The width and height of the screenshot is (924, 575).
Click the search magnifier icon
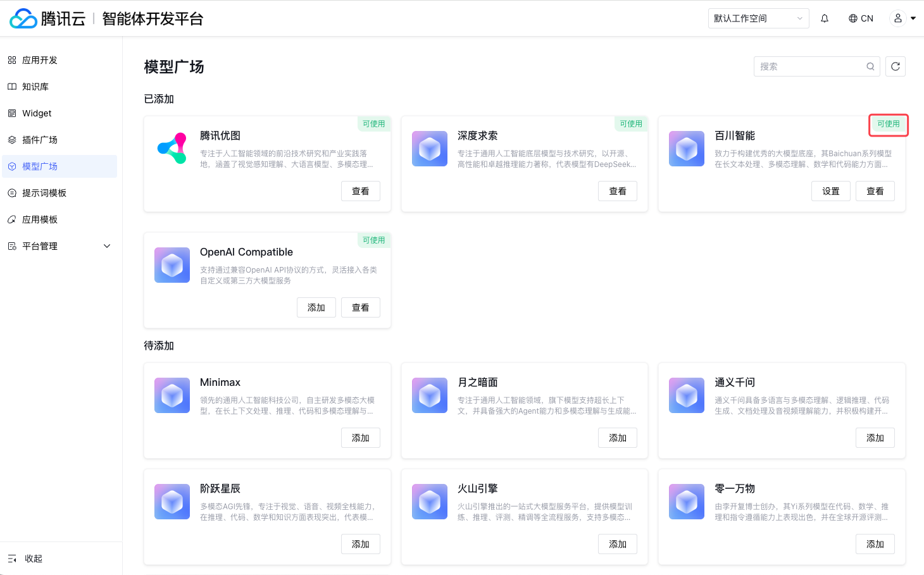pyautogui.click(x=871, y=66)
